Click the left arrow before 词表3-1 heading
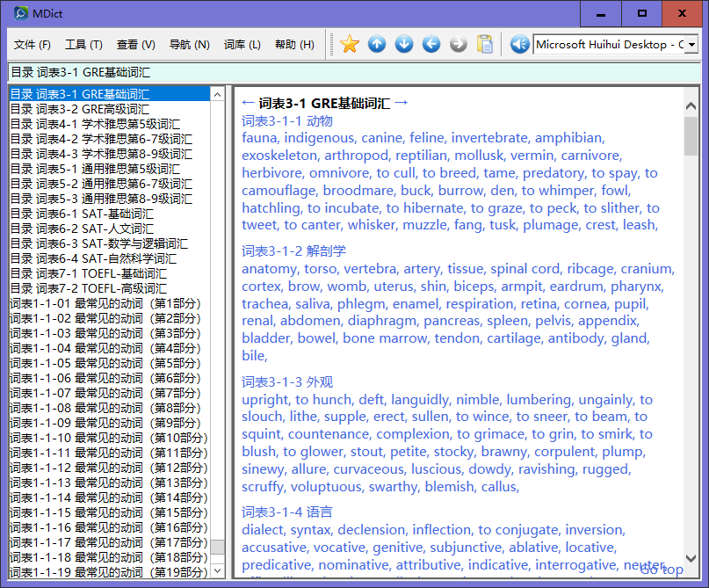The image size is (709, 588). pyautogui.click(x=249, y=103)
